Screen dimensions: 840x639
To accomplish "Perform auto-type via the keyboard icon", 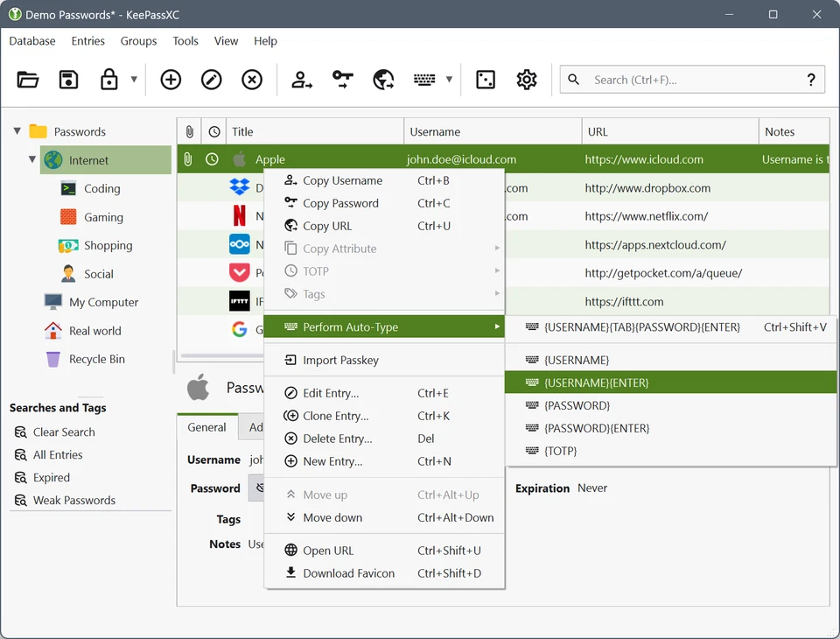I will click(x=423, y=79).
